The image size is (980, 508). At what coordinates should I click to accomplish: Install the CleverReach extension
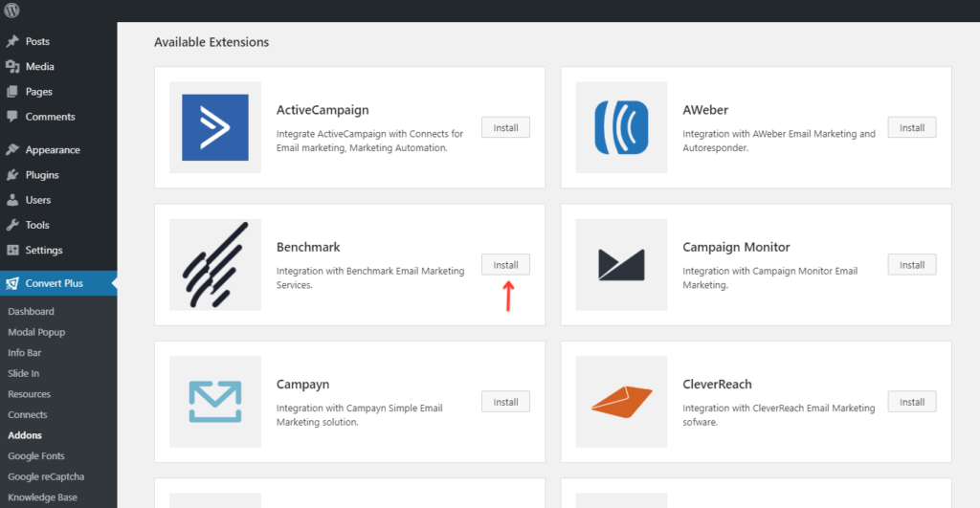912,402
